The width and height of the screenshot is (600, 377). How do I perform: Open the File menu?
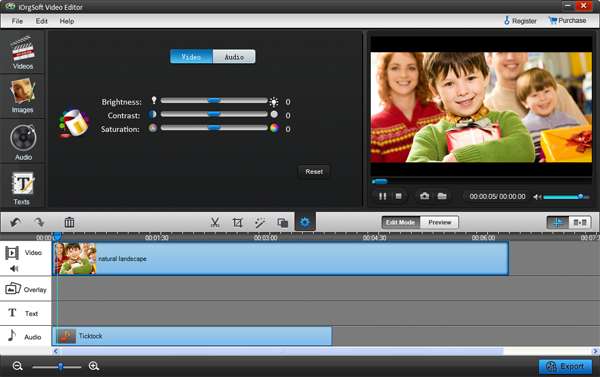tap(17, 21)
